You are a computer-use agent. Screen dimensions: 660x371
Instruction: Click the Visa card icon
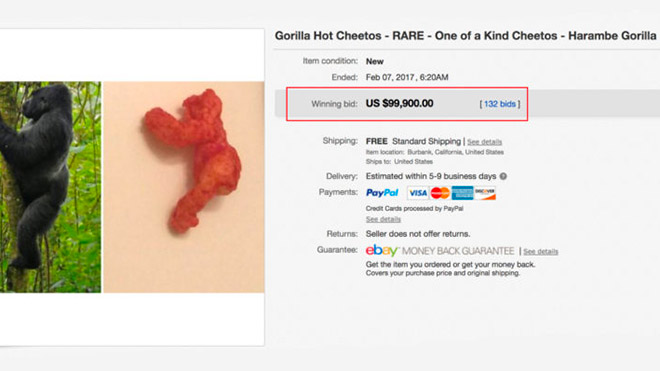418,193
